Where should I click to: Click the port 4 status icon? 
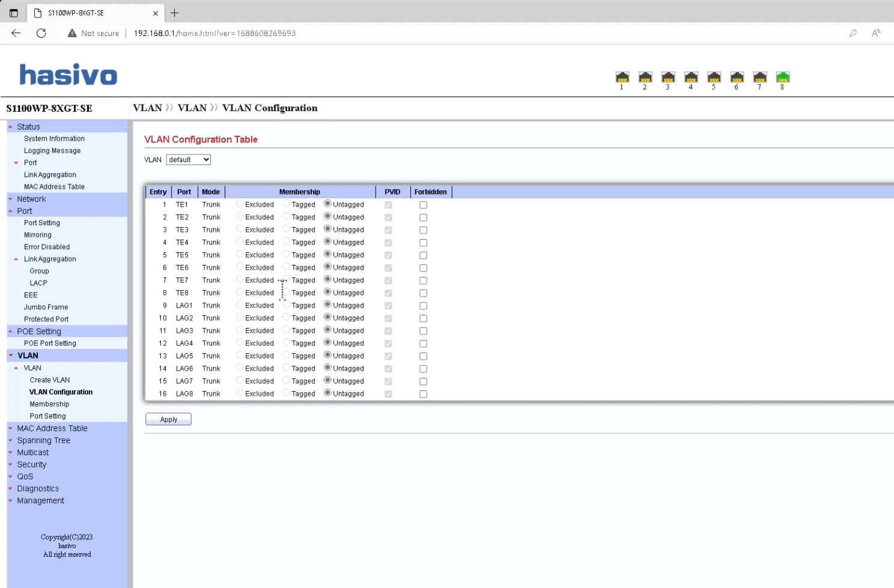pyautogui.click(x=691, y=77)
